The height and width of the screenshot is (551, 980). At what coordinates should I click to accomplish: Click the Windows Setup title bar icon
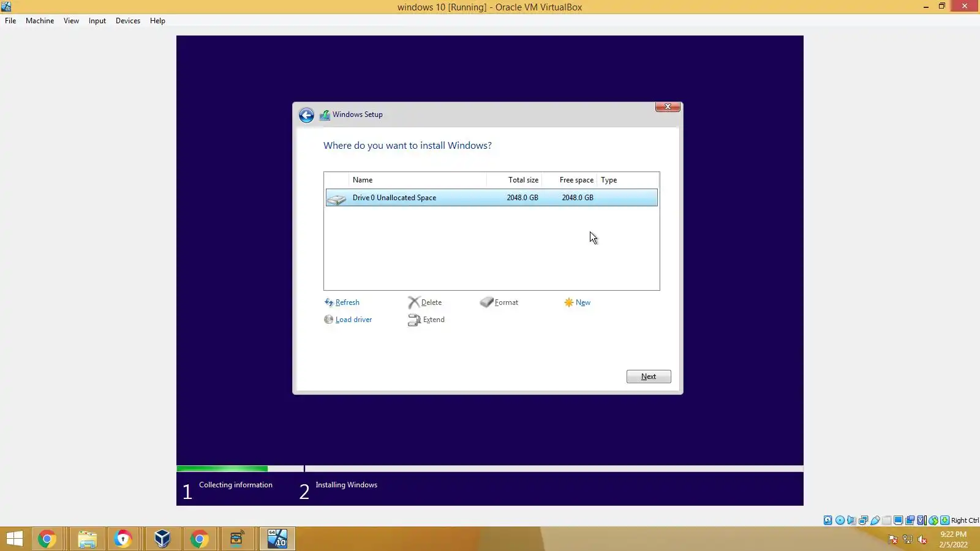[x=325, y=115]
